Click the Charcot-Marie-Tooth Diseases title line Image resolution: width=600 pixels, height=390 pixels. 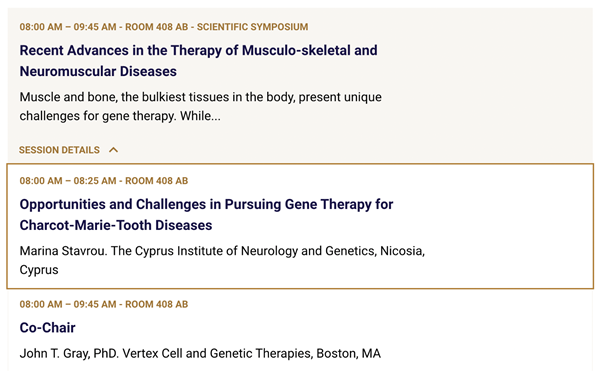tap(116, 225)
